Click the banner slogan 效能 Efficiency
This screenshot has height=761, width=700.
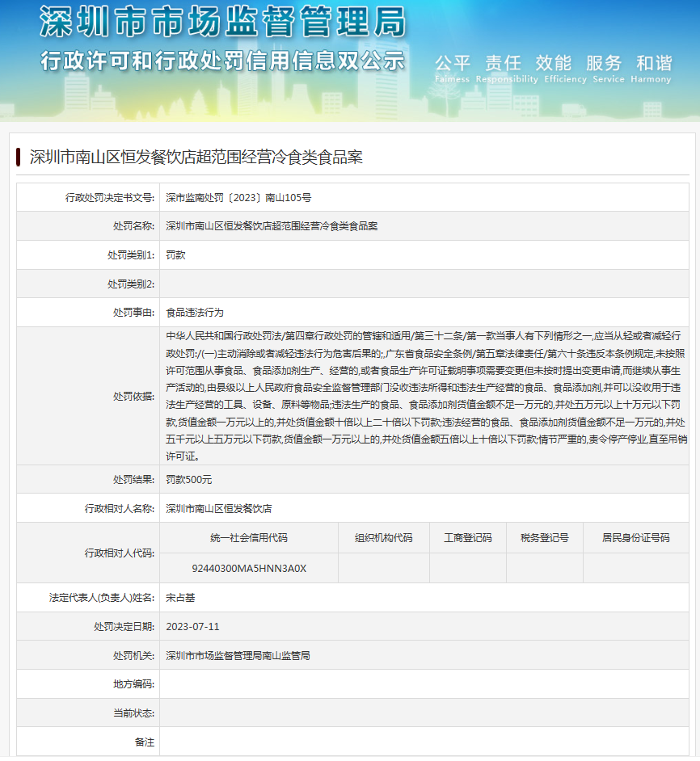pos(566,69)
